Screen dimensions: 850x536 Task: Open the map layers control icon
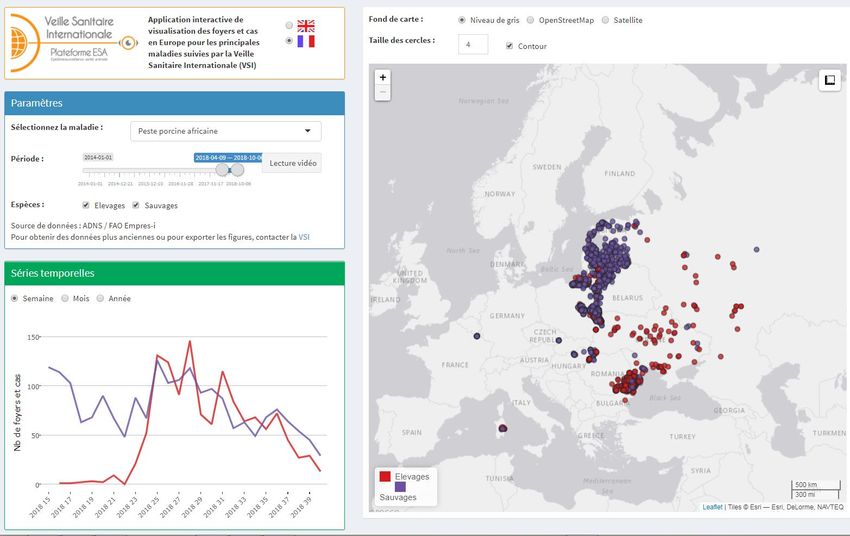[829, 81]
